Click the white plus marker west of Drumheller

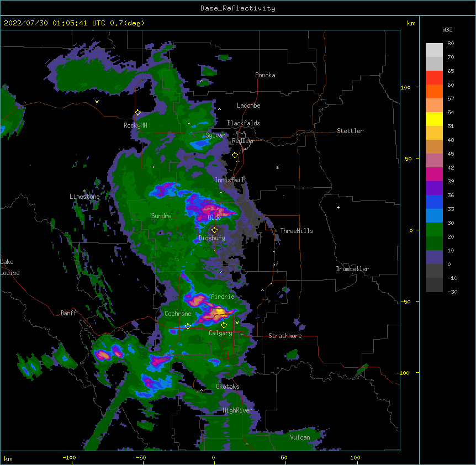[x=338, y=207]
